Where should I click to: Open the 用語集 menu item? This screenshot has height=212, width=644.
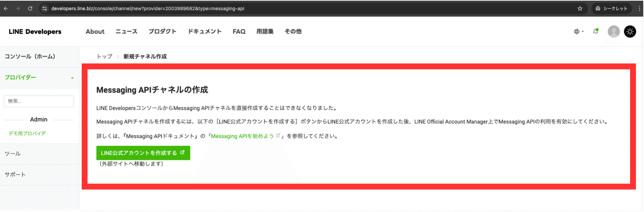(x=265, y=32)
